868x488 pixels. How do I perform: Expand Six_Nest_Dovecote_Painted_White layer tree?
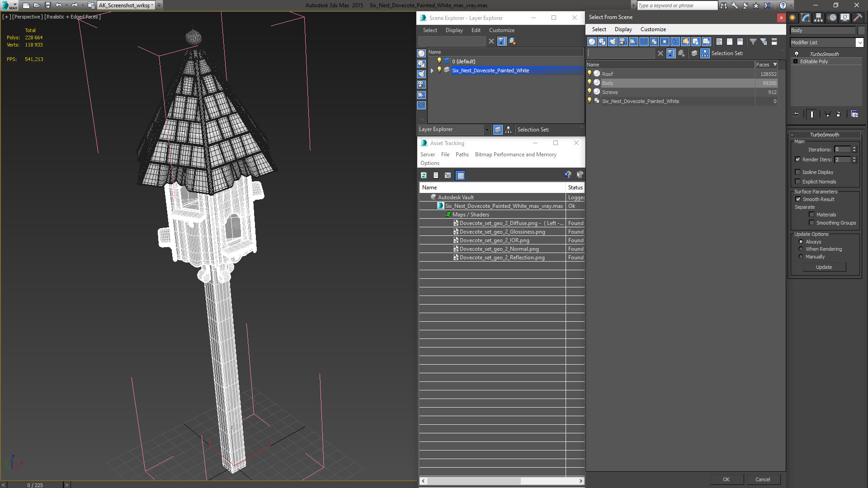click(x=432, y=70)
